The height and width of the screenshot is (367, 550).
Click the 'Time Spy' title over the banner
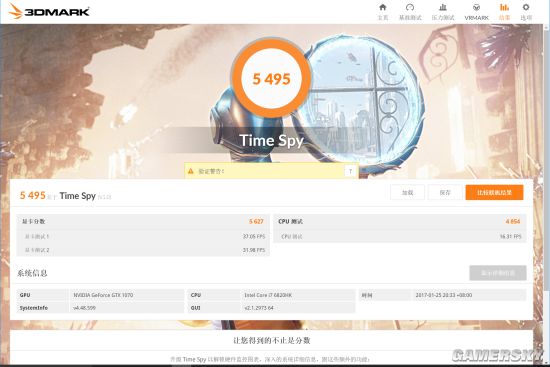click(271, 141)
